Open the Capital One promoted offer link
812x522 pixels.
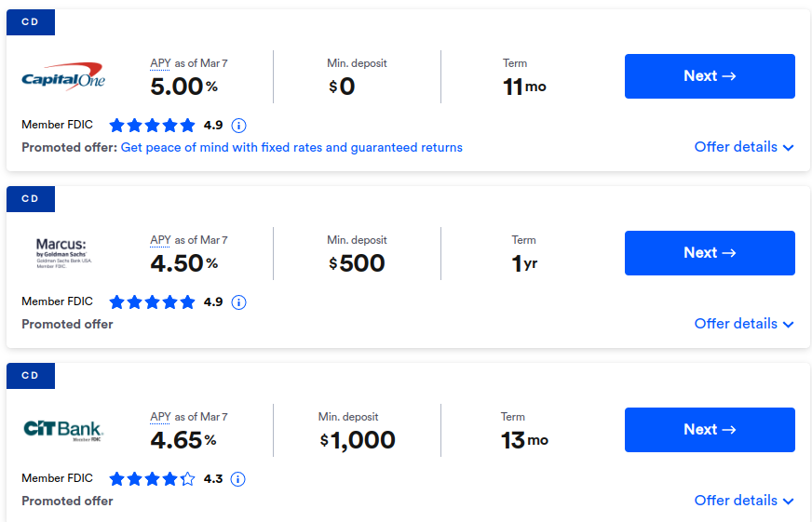tap(291, 147)
